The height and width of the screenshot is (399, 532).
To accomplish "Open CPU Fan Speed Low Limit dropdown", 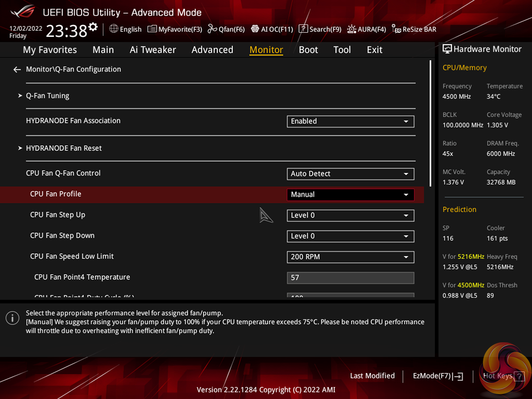I will 350,257.
